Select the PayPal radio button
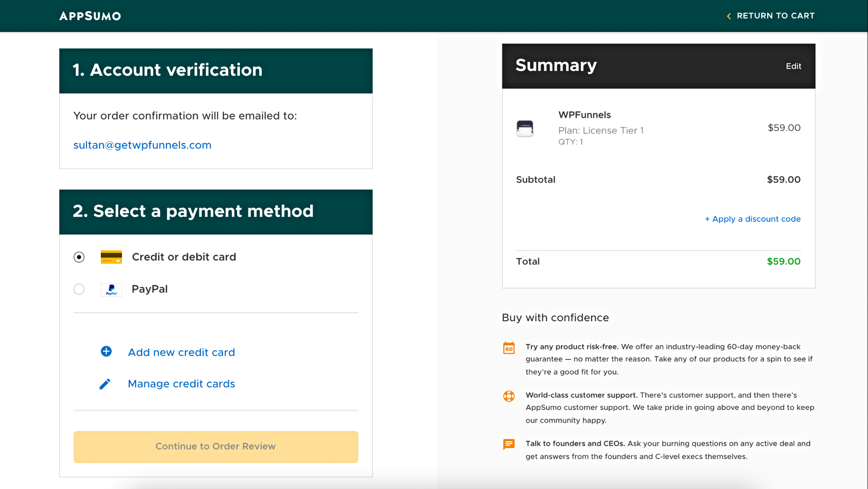The image size is (868, 489). pos(79,289)
